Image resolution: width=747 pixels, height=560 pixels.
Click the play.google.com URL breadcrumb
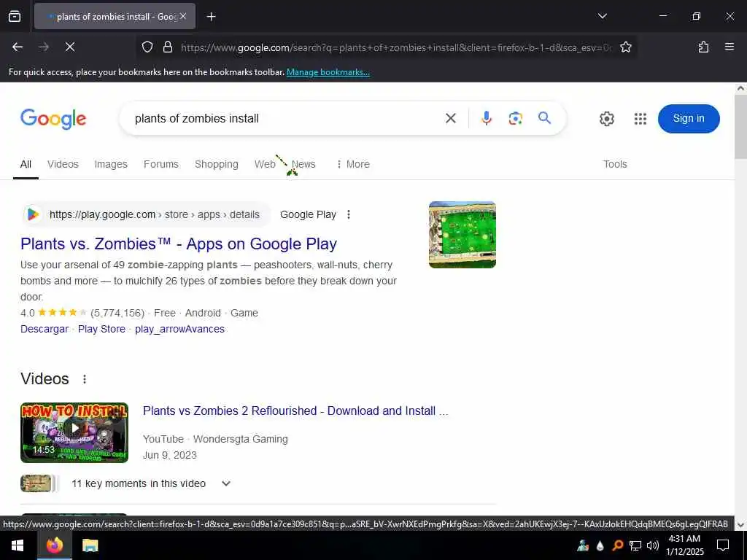(155, 214)
